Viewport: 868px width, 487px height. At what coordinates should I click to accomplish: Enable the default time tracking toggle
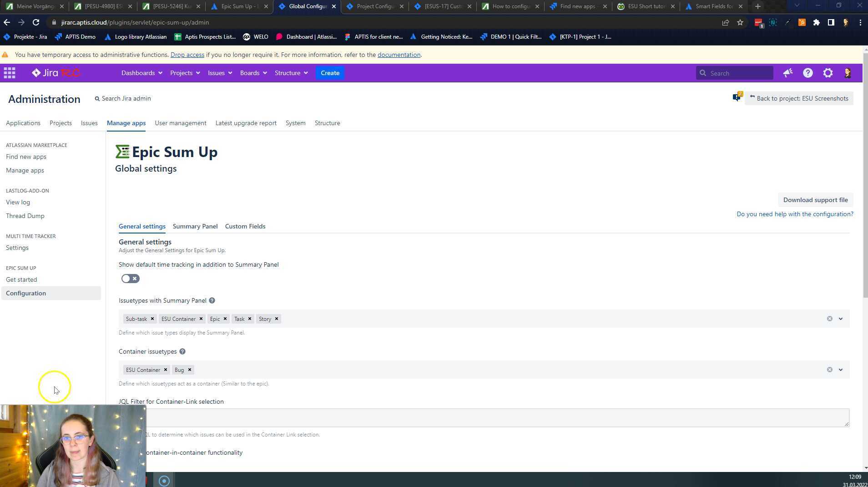click(x=130, y=278)
